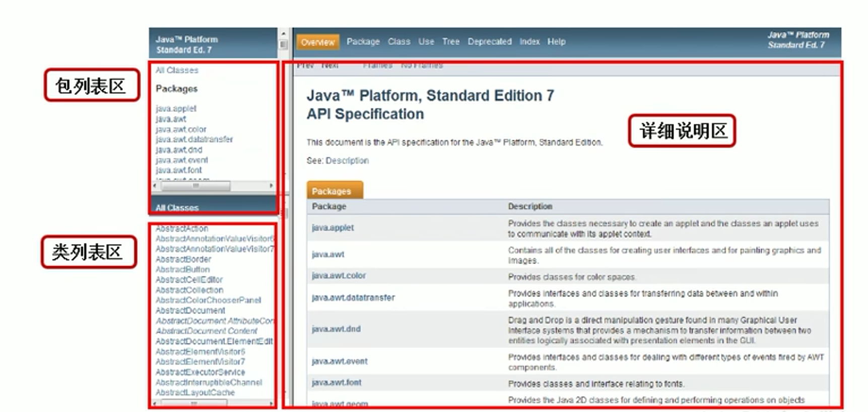This screenshot has height=412, width=868.
Task: Open the AbstractBorder class
Action: point(183,259)
